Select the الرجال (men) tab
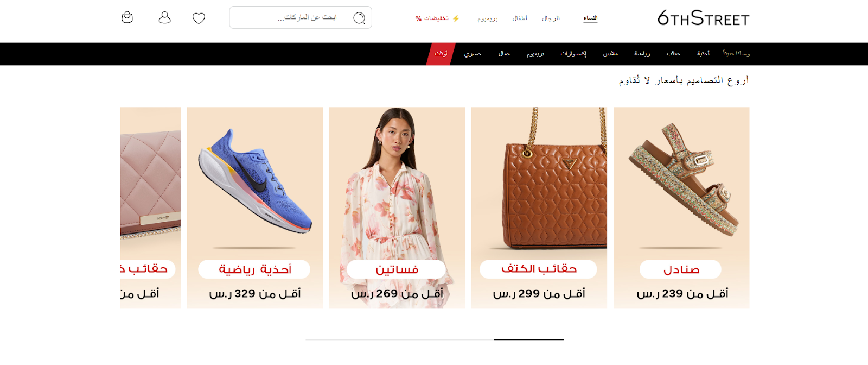 [551, 18]
